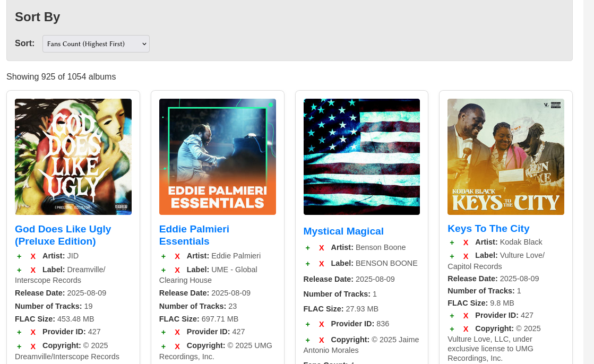Click red X beside Provider ID in Keys To The City card

click(x=466, y=316)
